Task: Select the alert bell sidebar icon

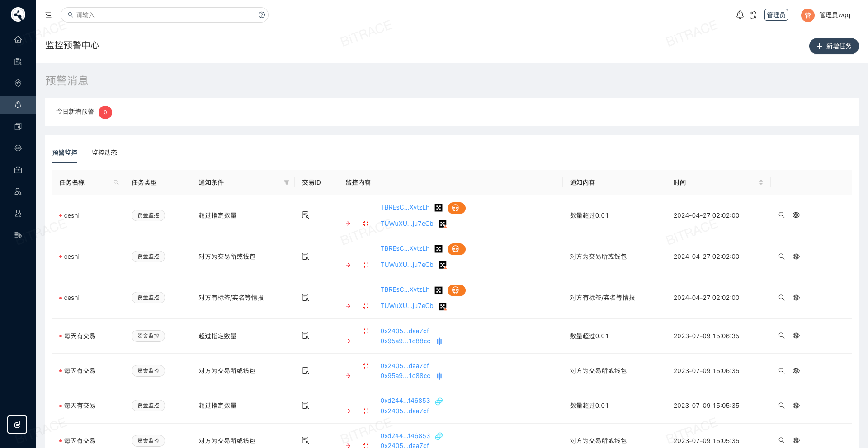Action: point(18,105)
